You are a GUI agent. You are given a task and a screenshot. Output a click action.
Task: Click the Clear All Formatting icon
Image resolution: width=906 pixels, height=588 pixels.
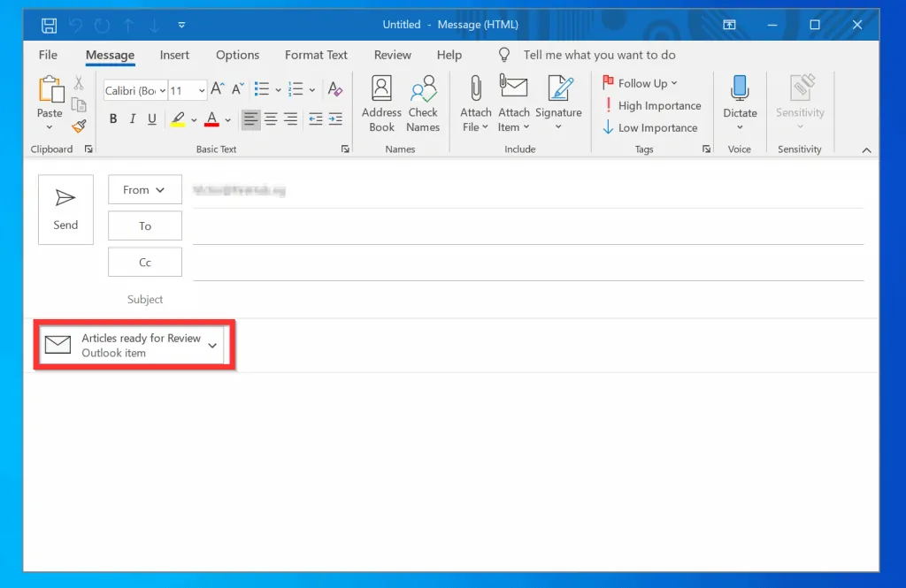pos(334,89)
